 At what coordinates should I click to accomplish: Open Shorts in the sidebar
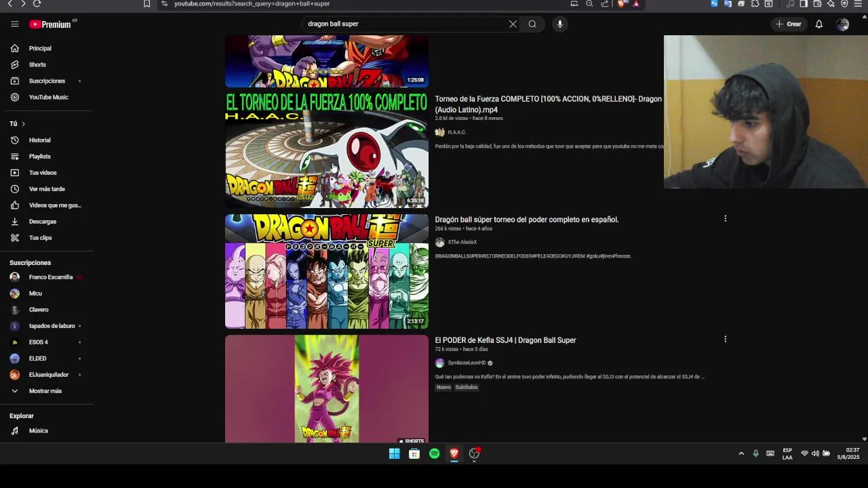click(37, 65)
